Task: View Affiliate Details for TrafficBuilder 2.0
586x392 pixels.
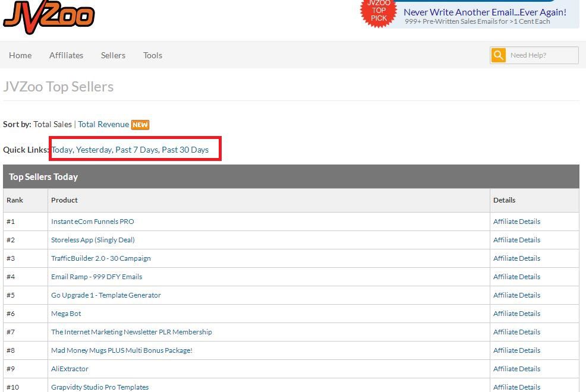Action: click(516, 258)
